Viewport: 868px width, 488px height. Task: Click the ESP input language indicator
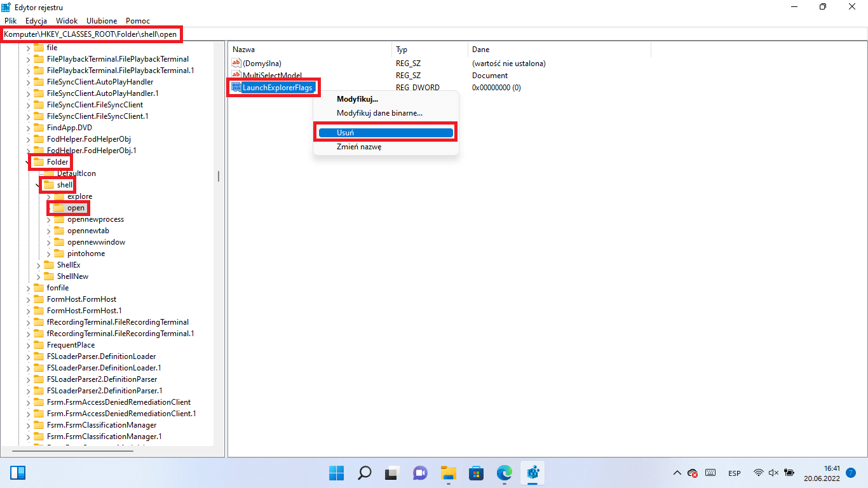point(735,473)
